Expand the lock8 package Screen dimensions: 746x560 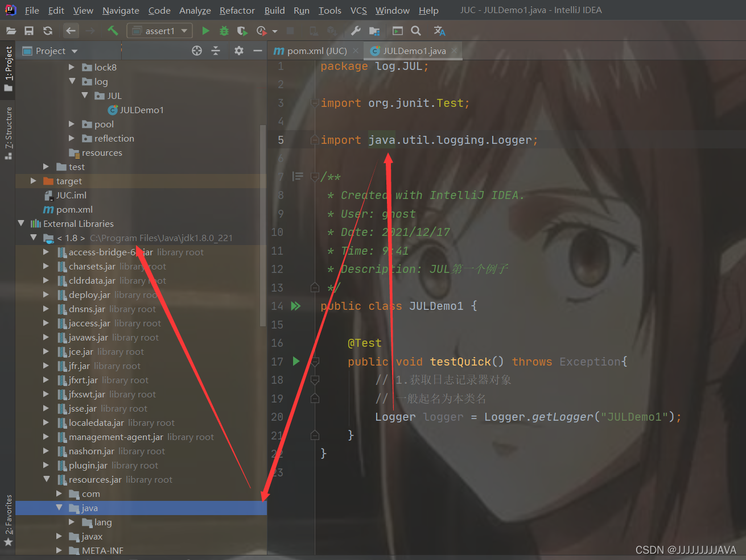(x=72, y=67)
